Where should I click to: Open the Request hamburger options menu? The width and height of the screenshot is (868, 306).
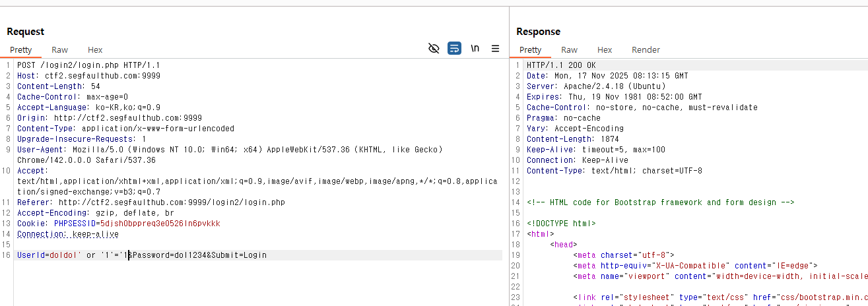[x=495, y=48]
